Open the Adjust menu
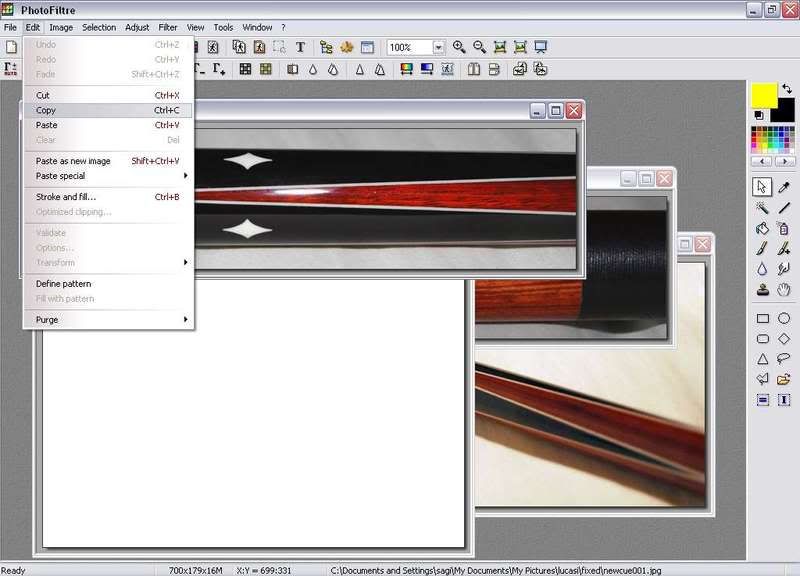 [x=137, y=28]
